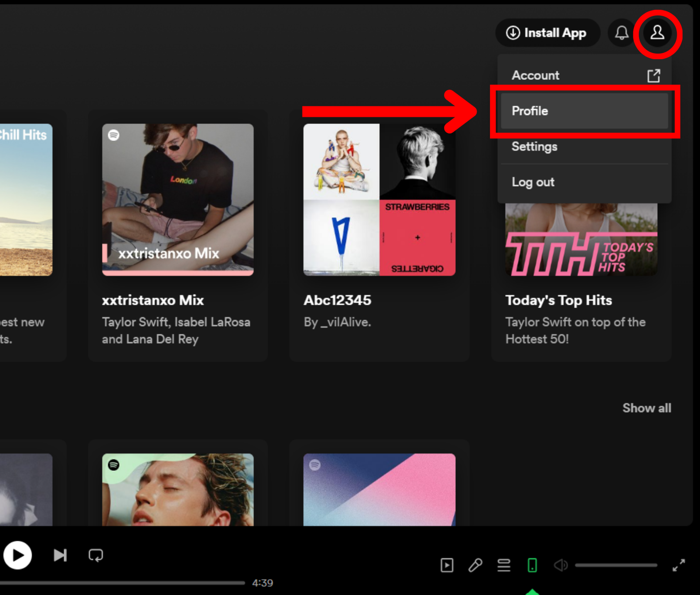Click the repeat toggle icon
Image resolution: width=700 pixels, height=595 pixels.
tap(96, 554)
